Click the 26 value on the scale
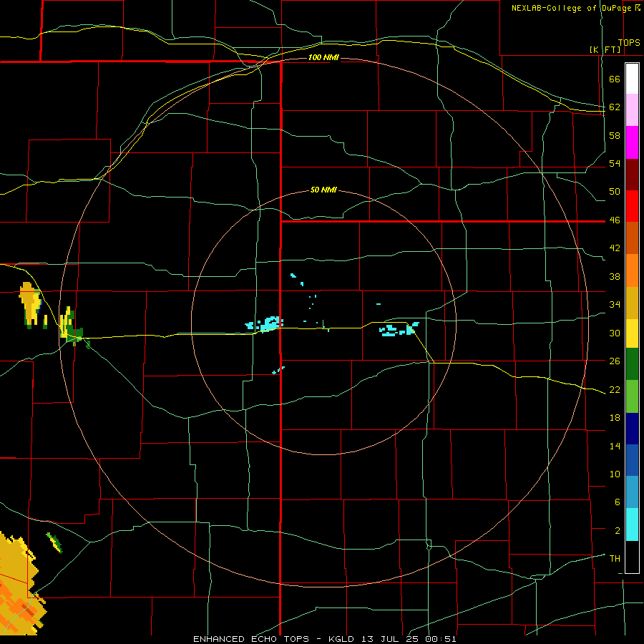This screenshot has height=644, width=644. point(615,361)
